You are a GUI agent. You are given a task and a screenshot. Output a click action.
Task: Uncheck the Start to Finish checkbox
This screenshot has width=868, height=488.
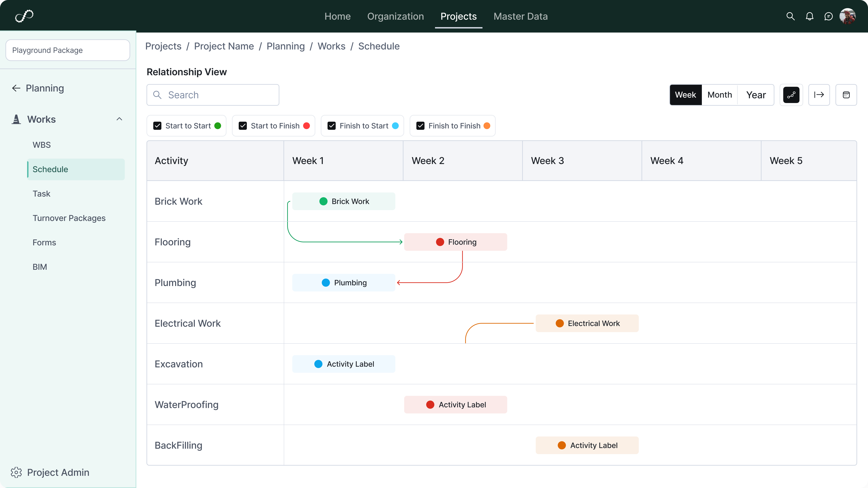tap(243, 126)
